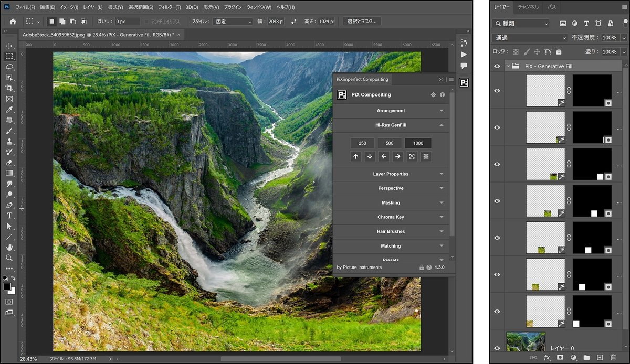Hide the PiX - Generative Fill group
Image resolution: width=630 pixels, height=364 pixels.
[497, 66]
